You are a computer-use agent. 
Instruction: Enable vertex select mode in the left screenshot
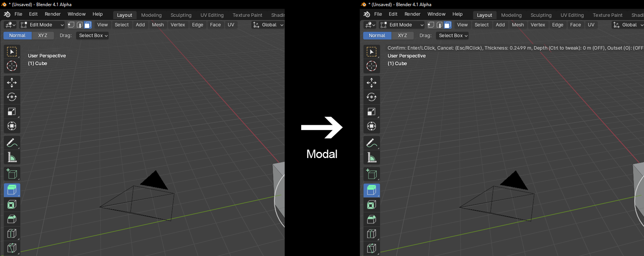tap(71, 25)
